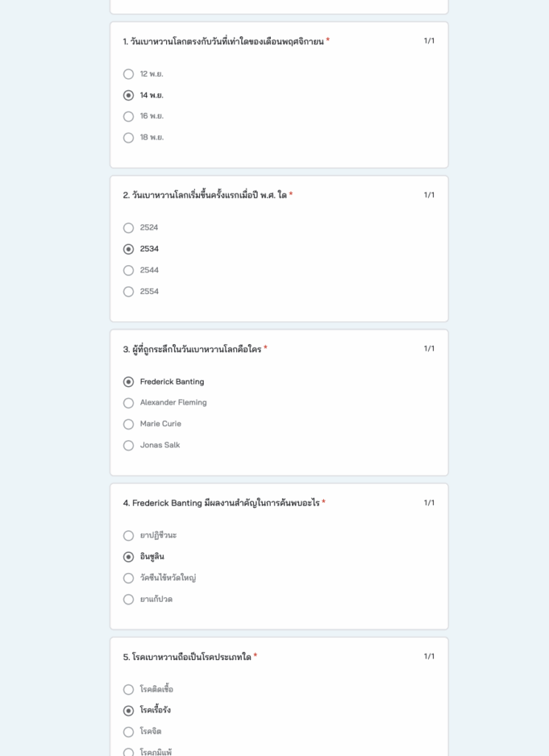The height and width of the screenshot is (756, 549).
Task: Pick the Marie Curie option
Action: (x=128, y=425)
